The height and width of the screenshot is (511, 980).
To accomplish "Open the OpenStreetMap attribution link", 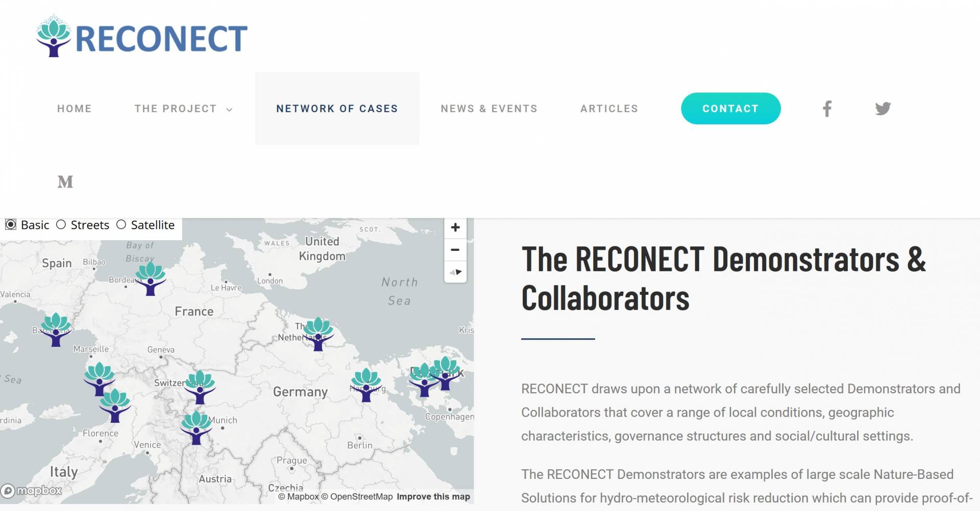I will click(x=357, y=497).
